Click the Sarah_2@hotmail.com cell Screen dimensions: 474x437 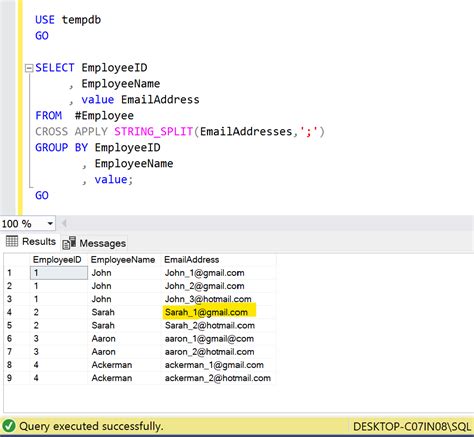219,325
